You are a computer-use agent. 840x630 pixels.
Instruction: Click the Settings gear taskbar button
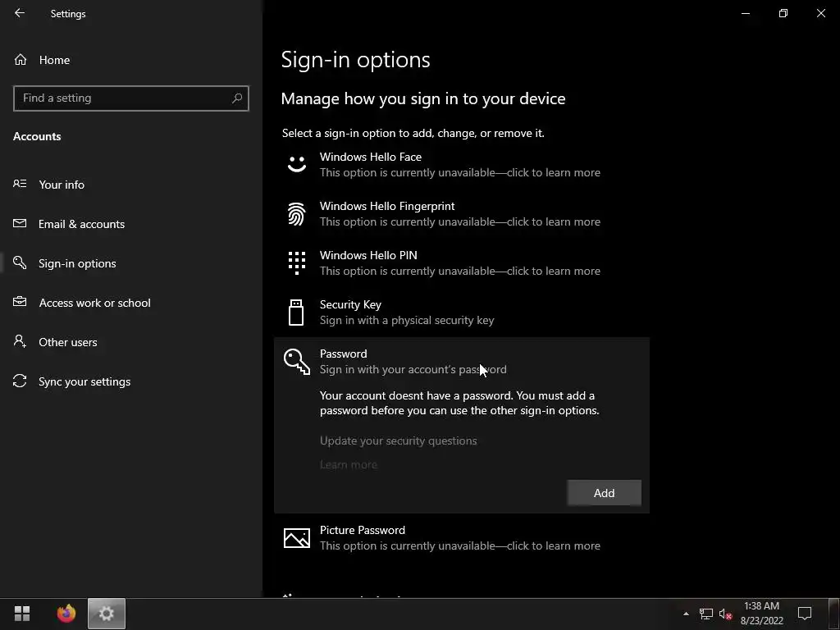107,614
